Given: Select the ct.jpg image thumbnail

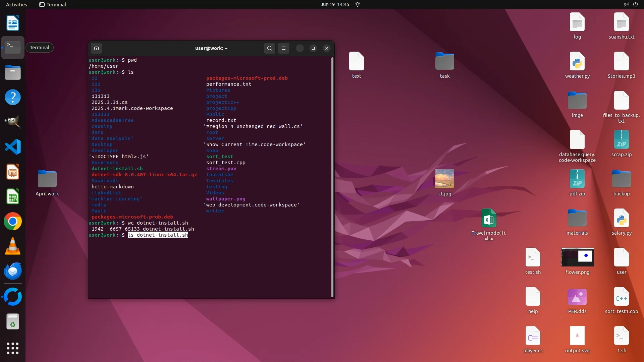Looking at the screenshot, I should pos(444,179).
